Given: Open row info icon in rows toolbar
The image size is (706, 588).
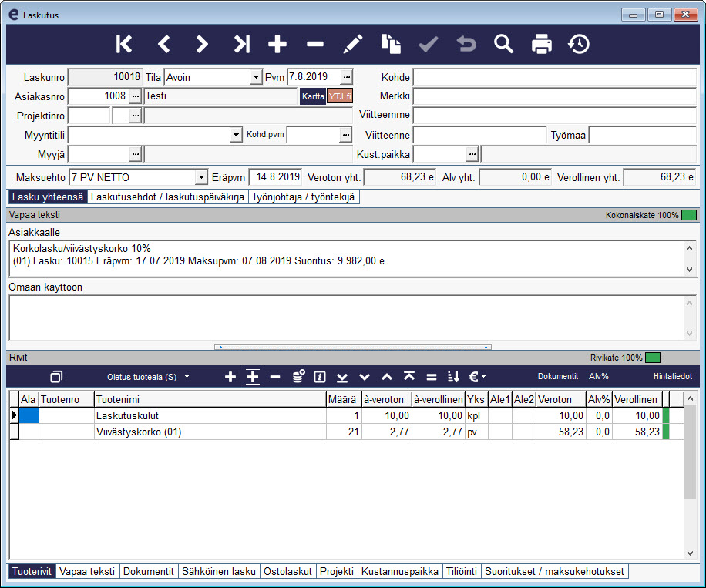Looking at the screenshot, I should (x=320, y=377).
